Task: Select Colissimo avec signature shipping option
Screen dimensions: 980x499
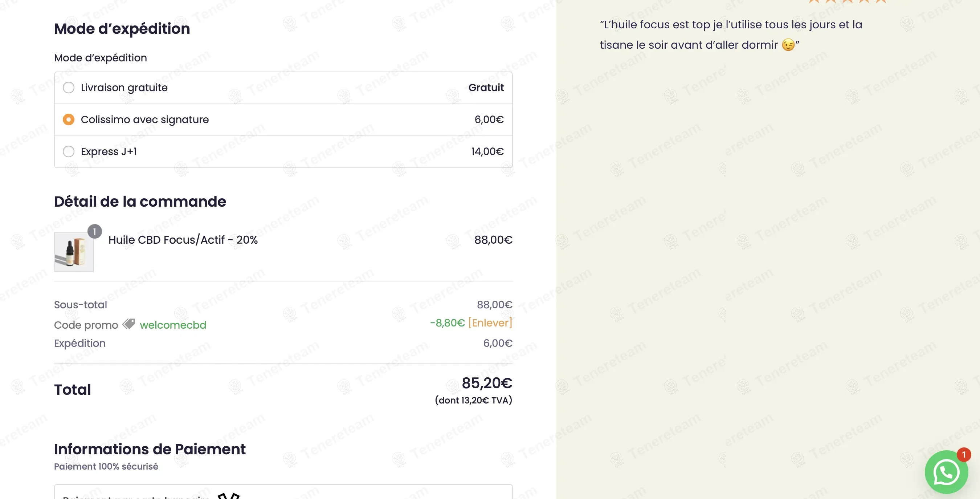Action: click(69, 119)
